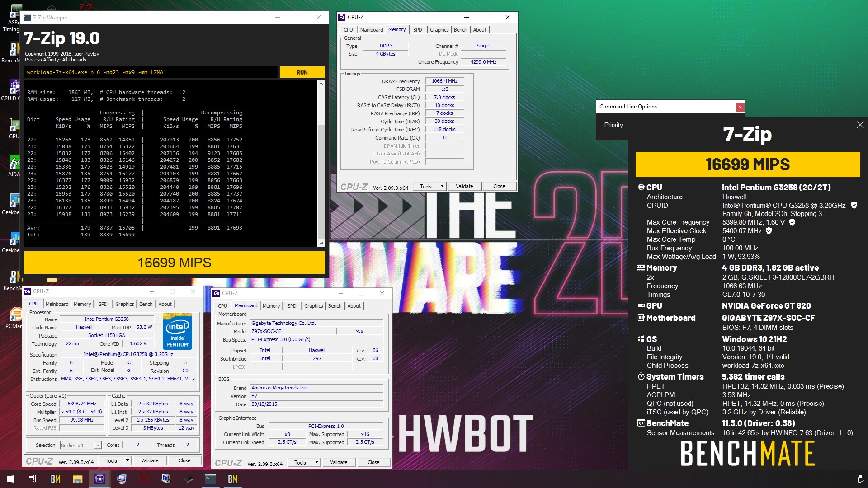This screenshot has width=868, height=488.
Task: Open Task View in the taskbar
Action: pos(33,479)
